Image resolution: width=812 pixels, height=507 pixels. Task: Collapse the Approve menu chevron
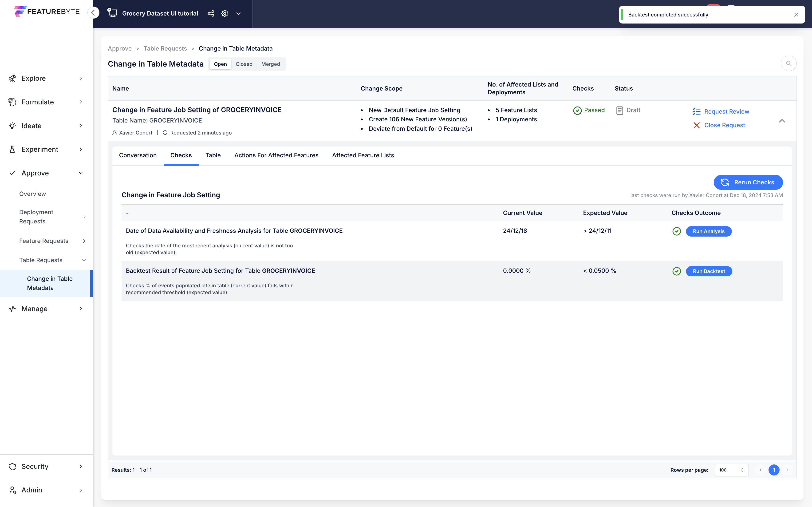(x=81, y=173)
